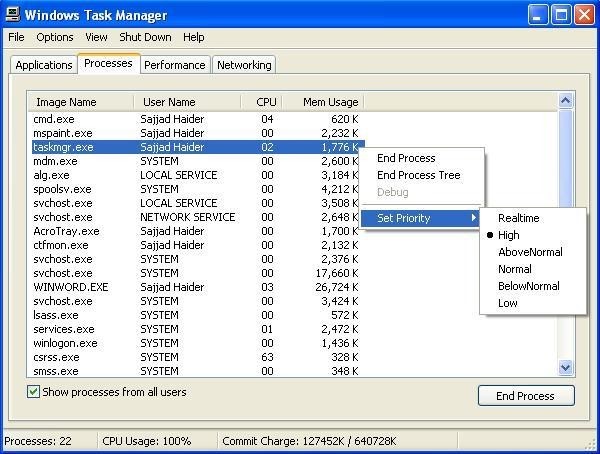The height and width of the screenshot is (454, 600).
Task: Uncheck Show processes from all users
Action: pyautogui.click(x=33, y=392)
